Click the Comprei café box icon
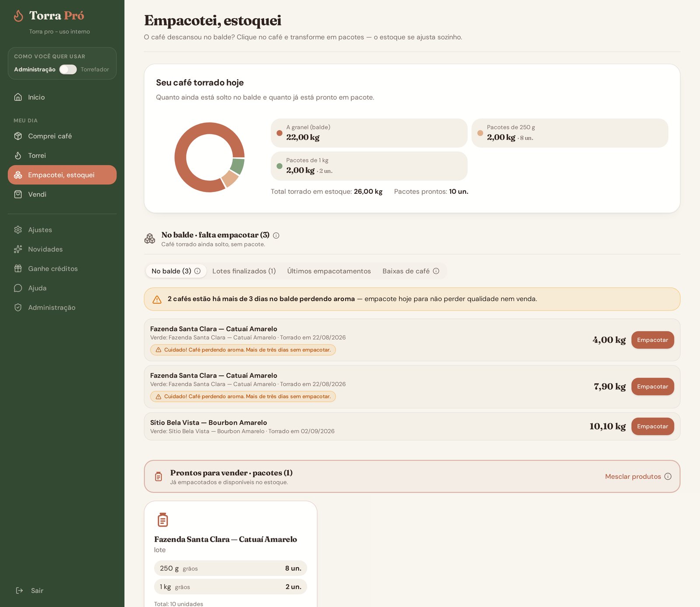700x607 pixels. click(18, 136)
